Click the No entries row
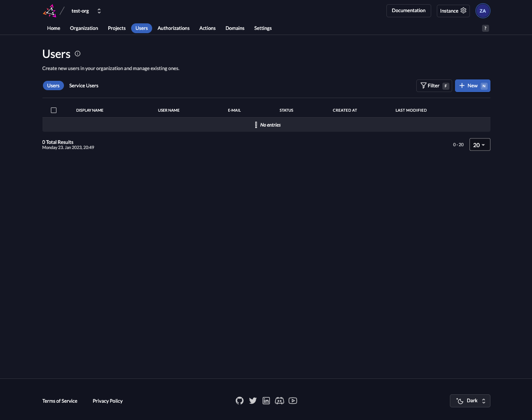532x420 pixels. (266, 125)
